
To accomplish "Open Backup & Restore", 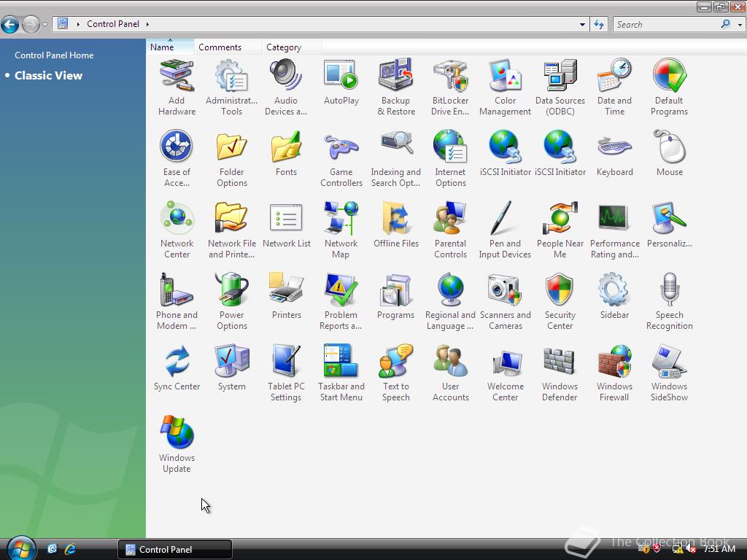I will coord(396,87).
